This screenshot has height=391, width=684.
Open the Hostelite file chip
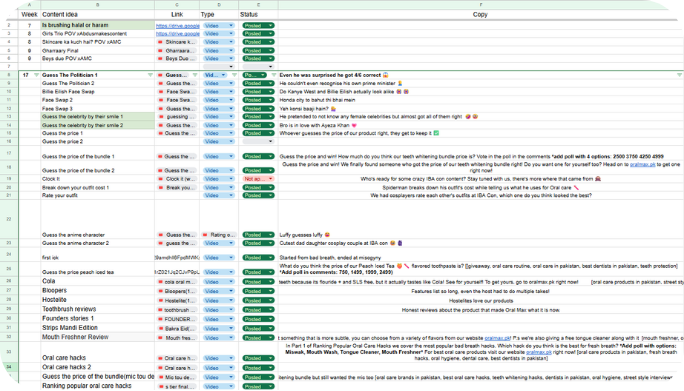177,301
